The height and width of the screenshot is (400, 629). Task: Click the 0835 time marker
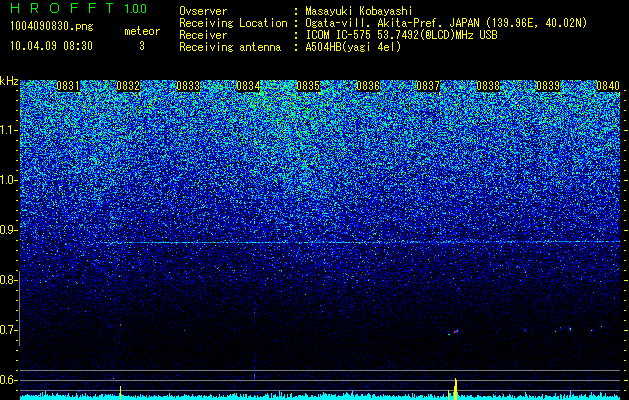[x=308, y=86]
